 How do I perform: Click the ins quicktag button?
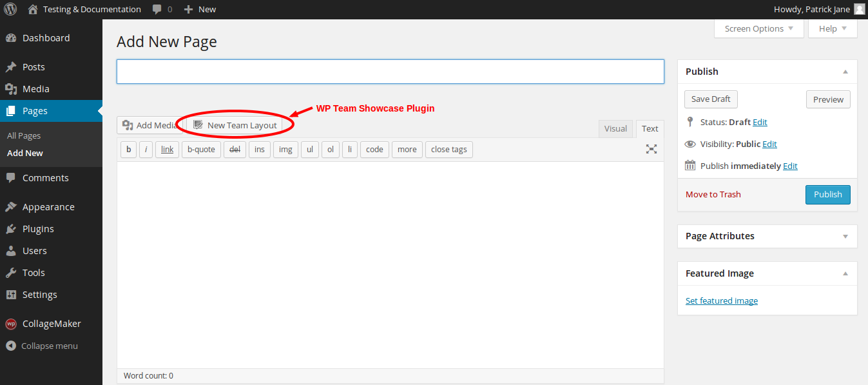260,150
